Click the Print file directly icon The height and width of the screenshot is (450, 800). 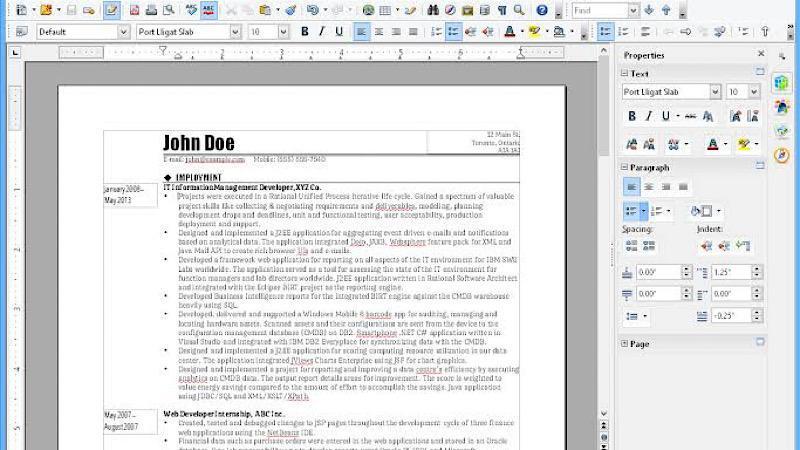pyautogui.click(x=151, y=10)
